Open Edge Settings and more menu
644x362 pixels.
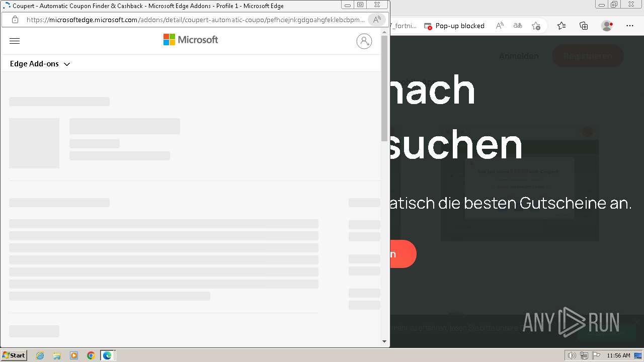click(x=630, y=26)
